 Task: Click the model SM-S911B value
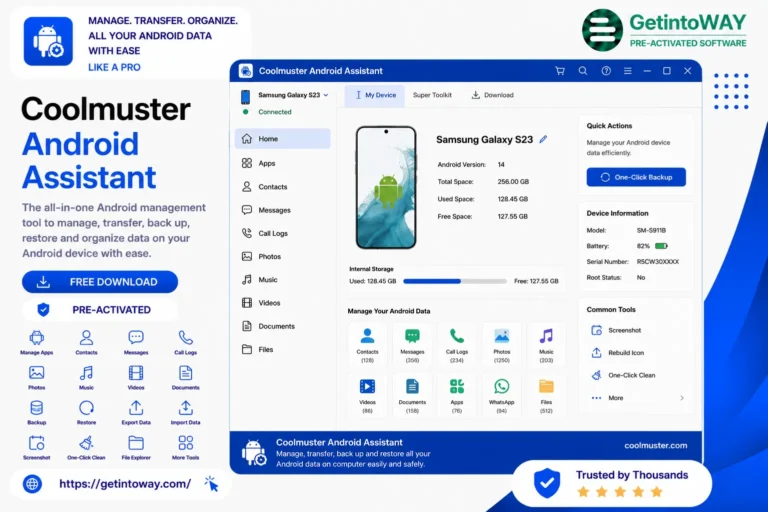651,230
